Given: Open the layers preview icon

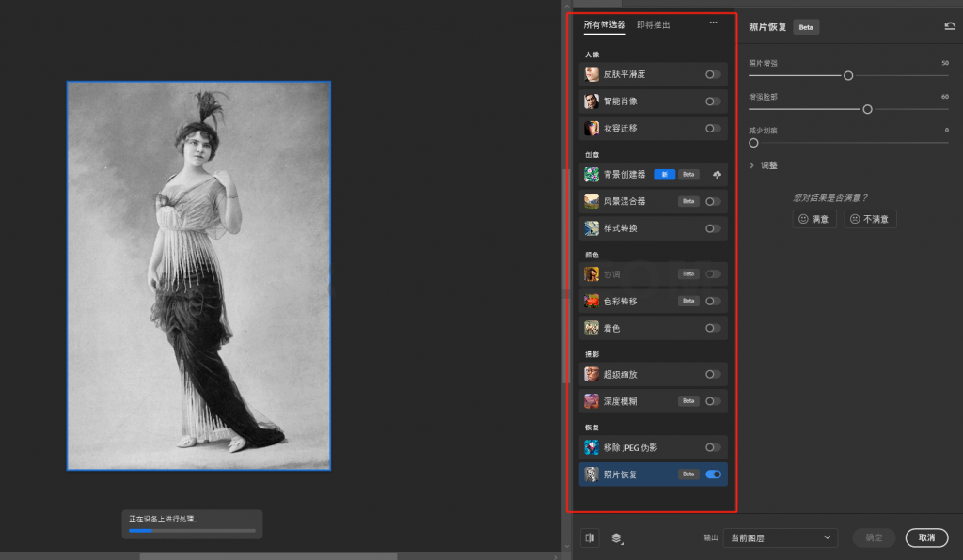Looking at the screenshot, I should [617, 537].
